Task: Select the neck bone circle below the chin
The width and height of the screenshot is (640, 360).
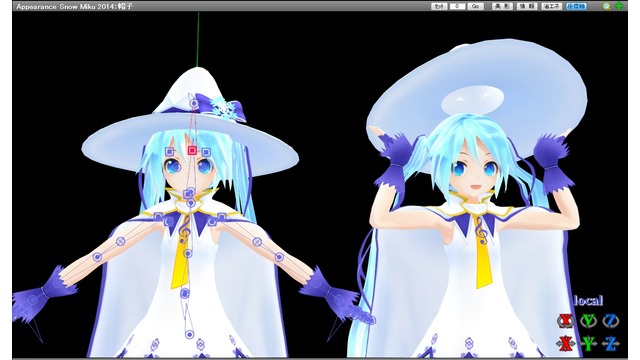Action: pyautogui.click(x=191, y=203)
